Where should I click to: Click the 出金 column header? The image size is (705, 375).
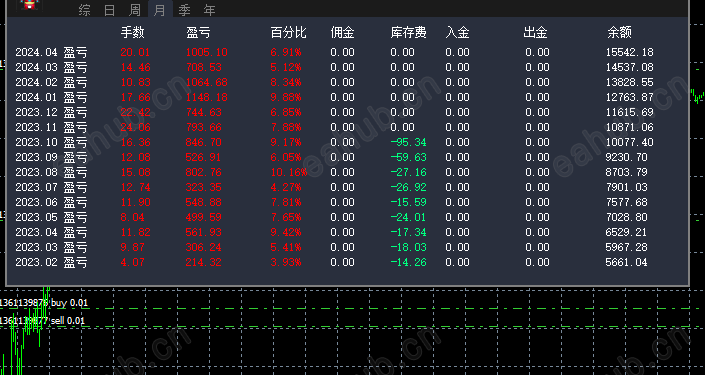(535, 32)
